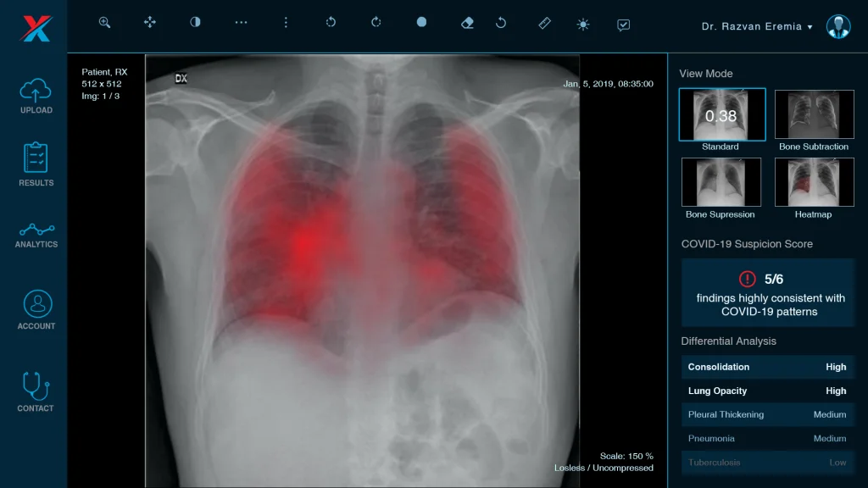Rotate image counterclockwise
This screenshot has height=488, width=868.
(331, 22)
